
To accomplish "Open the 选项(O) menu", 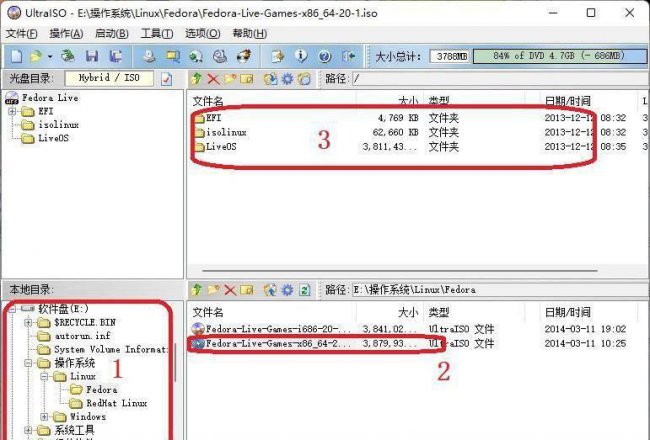I will pos(203,34).
